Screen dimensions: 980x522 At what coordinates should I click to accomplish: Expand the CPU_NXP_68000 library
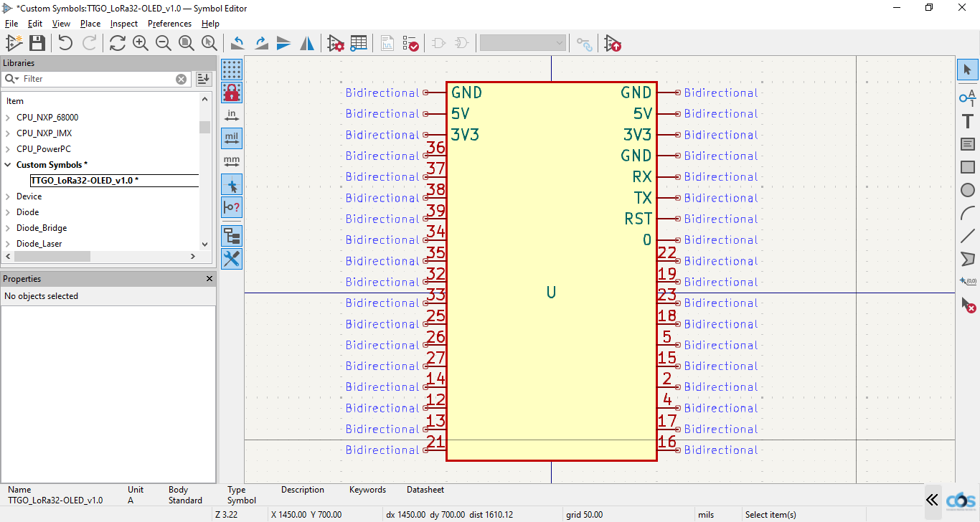coord(8,118)
